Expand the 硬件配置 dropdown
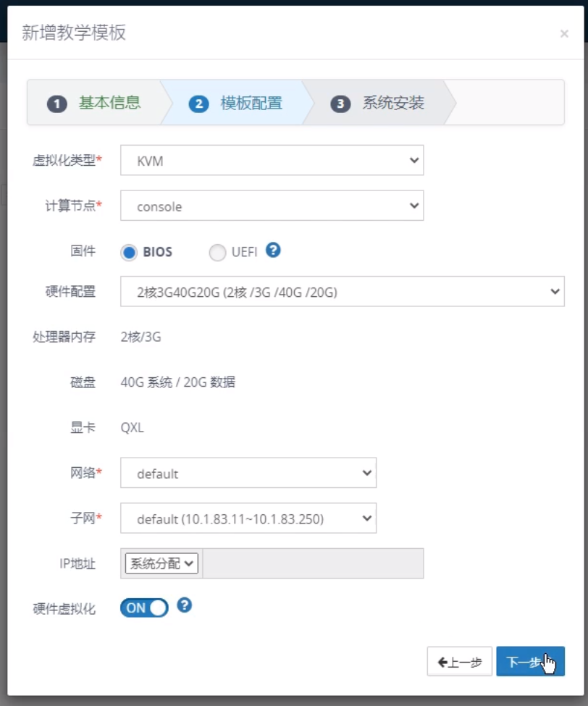588x706 pixels. pos(342,292)
